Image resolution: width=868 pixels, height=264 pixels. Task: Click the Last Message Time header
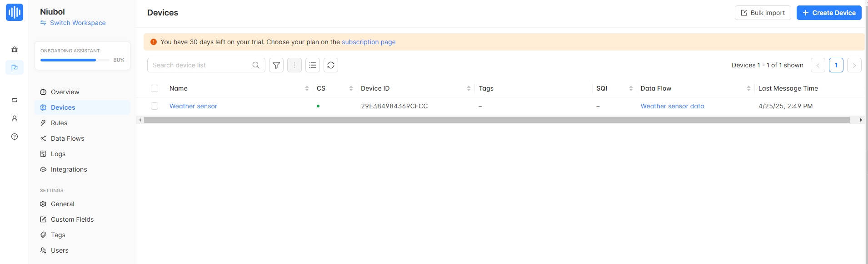[788, 88]
